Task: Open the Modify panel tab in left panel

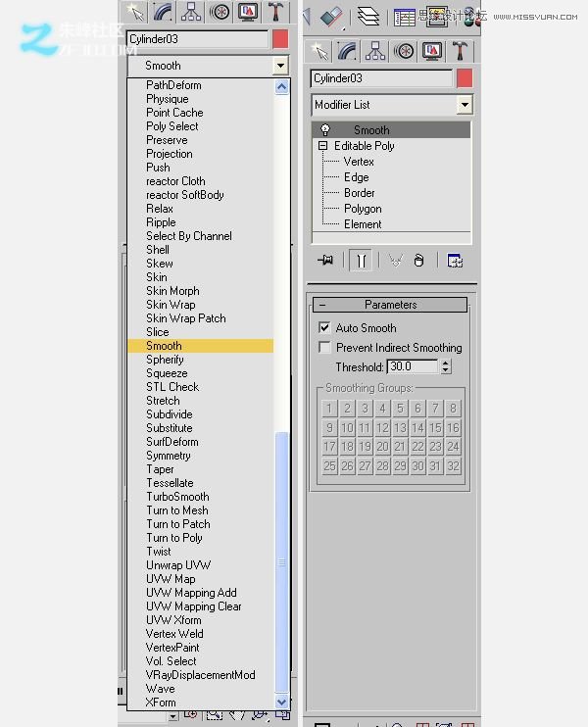Action: tap(163, 12)
